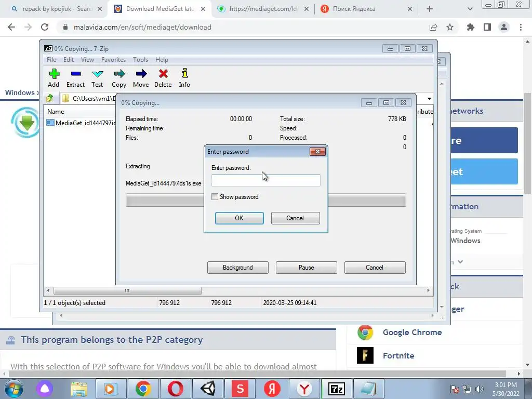Click the Info toolbar icon in 7-Zip
This screenshot has width=532, height=399.
184,78
